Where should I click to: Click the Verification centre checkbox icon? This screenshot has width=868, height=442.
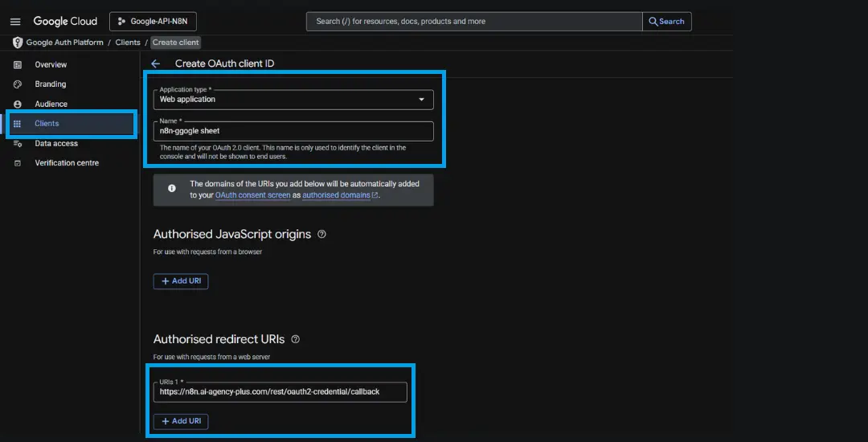click(x=17, y=163)
